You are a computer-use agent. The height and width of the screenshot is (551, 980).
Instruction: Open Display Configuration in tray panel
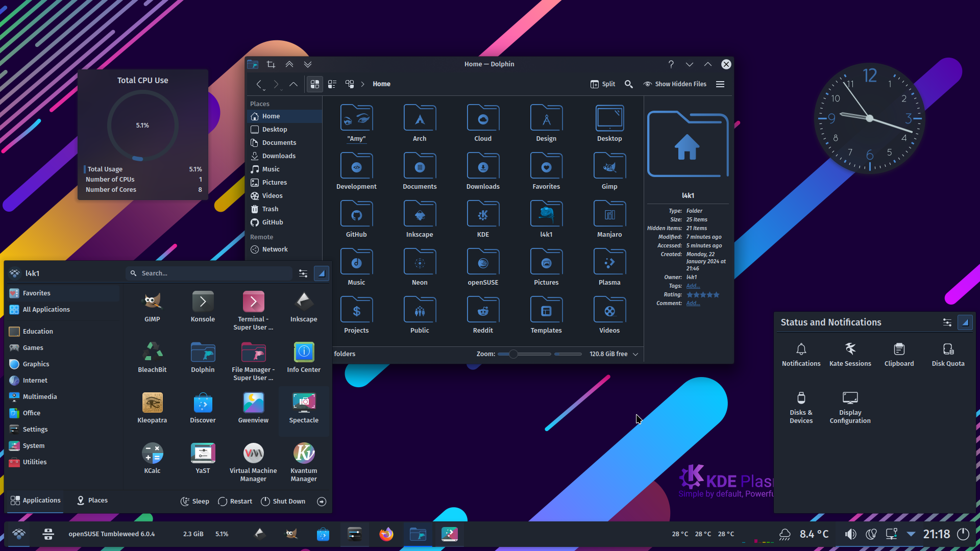(x=850, y=408)
